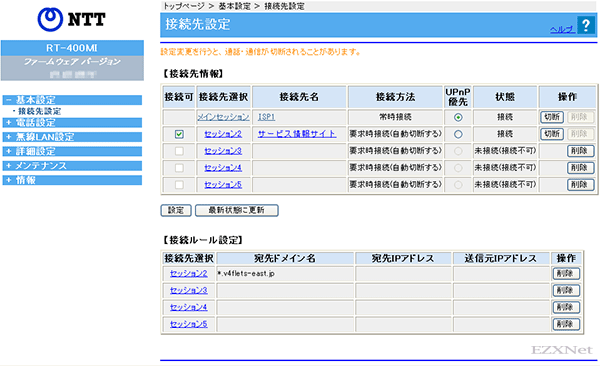Click the NTT logo
This screenshot has width=600, height=366.
72,20
